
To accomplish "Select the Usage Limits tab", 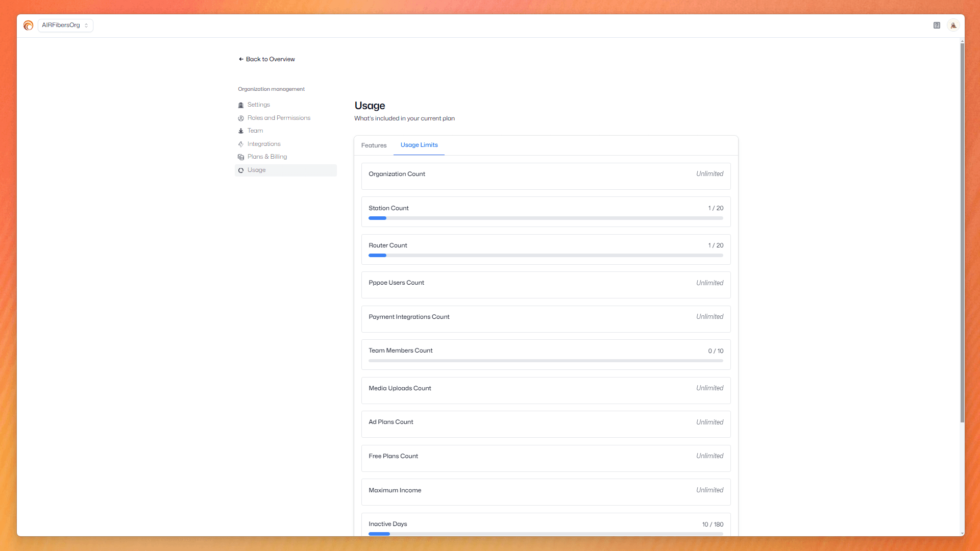I will (419, 145).
